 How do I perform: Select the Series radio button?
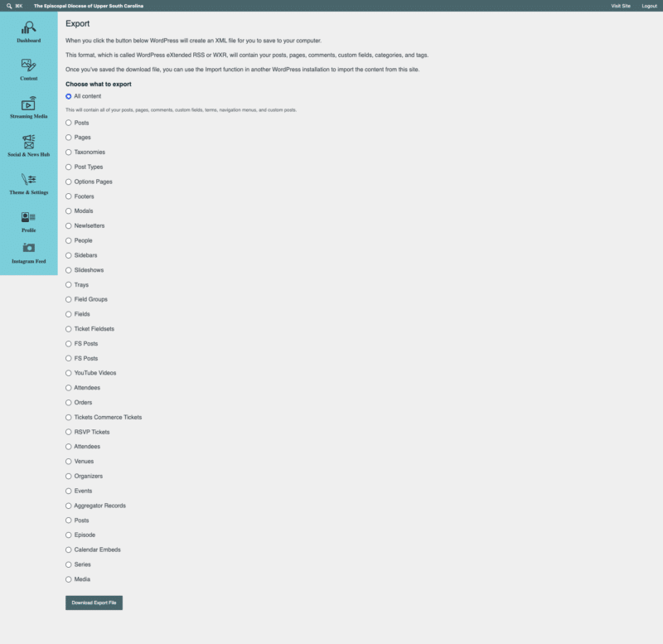pyautogui.click(x=69, y=564)
